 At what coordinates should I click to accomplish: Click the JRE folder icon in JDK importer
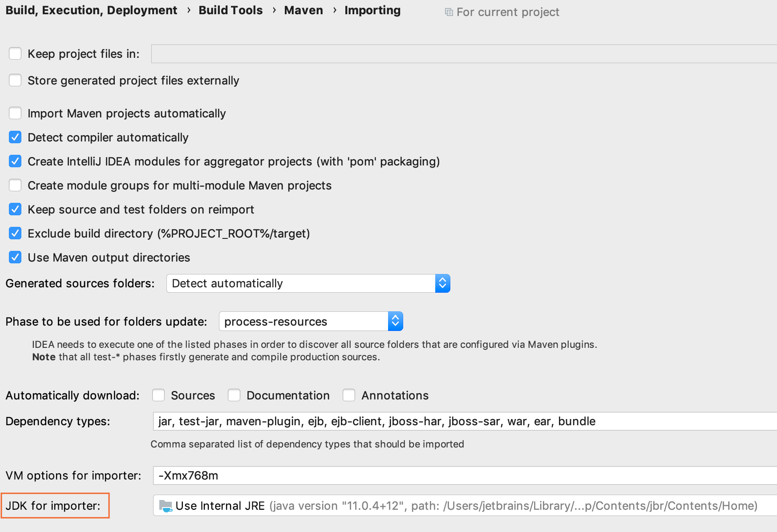(166, 506)
